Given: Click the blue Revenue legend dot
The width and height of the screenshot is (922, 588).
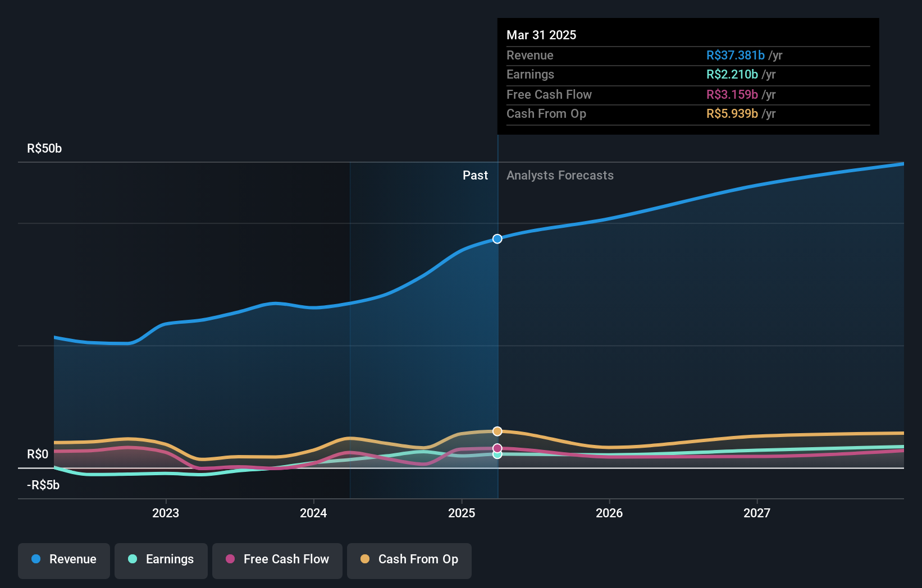Looking at the screenshot, I should 36,559.
